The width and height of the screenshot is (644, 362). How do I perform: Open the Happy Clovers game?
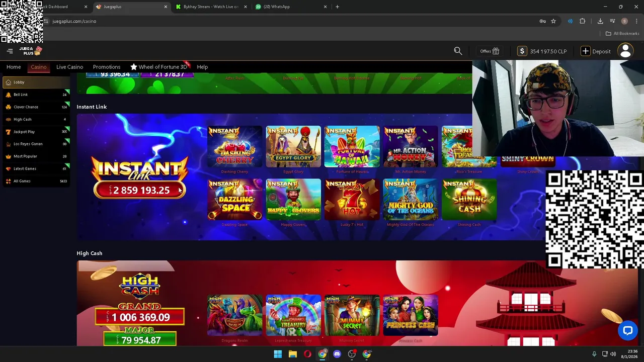pos(293,200)
